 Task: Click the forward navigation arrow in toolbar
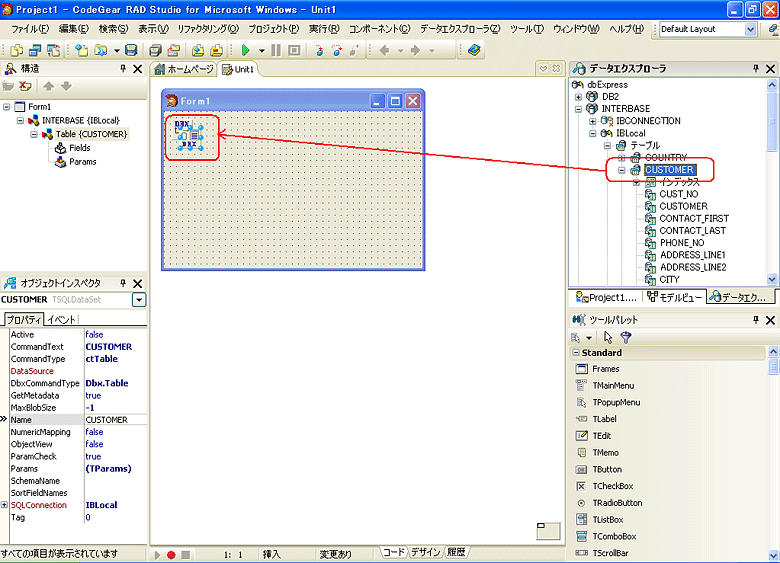[415, 50]
